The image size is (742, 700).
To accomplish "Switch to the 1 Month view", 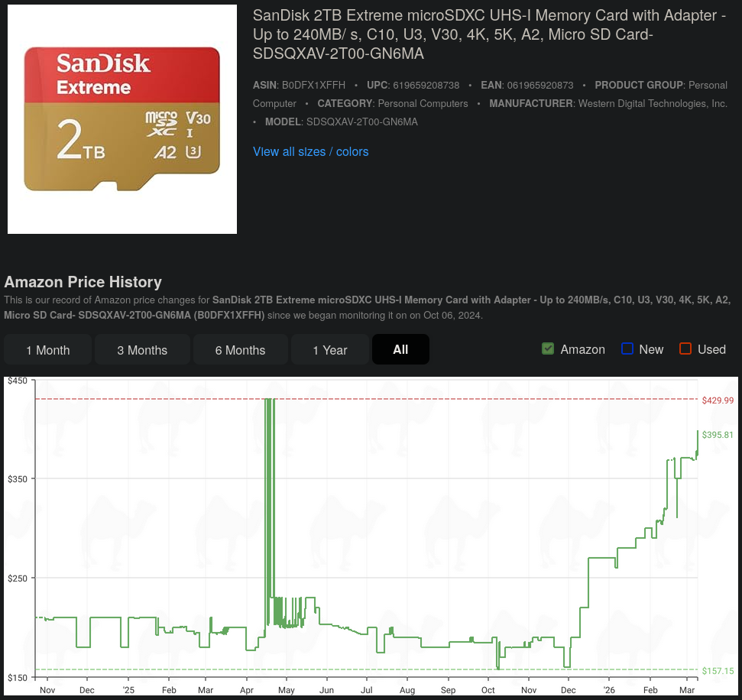I will [47, 350].
